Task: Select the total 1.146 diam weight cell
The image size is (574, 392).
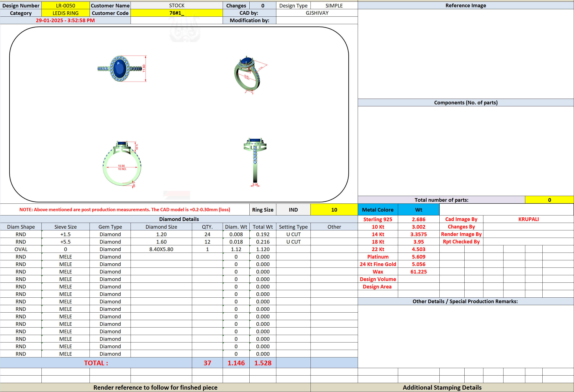Action: tap(236, 363)
